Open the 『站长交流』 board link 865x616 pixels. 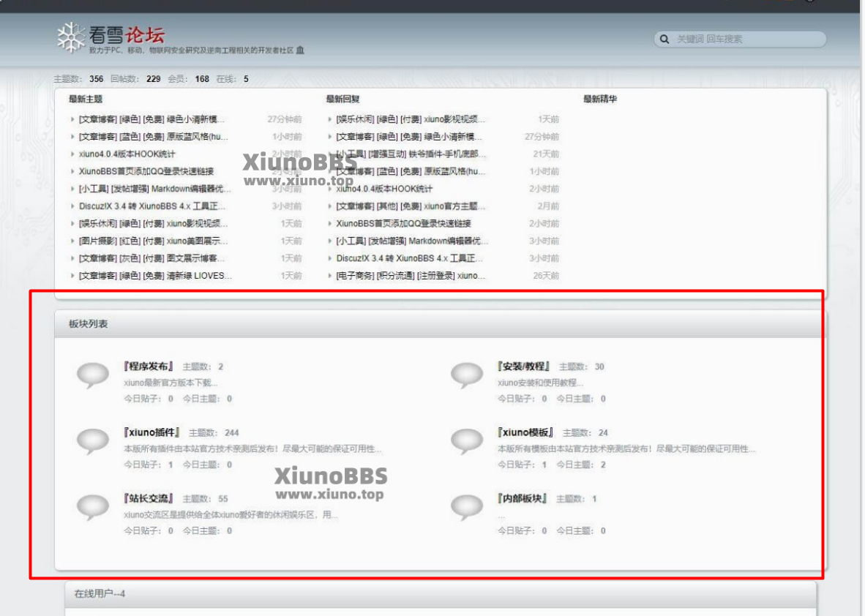(149, 498)
